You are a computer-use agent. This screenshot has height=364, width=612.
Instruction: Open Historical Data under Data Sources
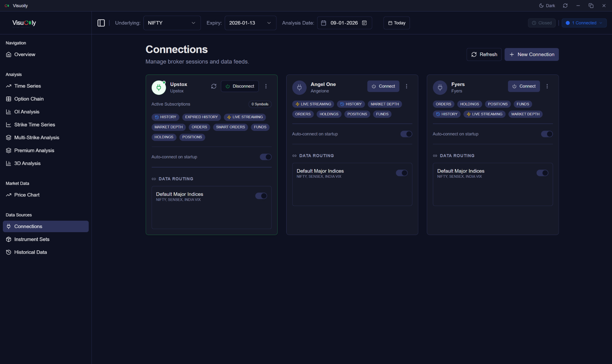tap(30, 252)
